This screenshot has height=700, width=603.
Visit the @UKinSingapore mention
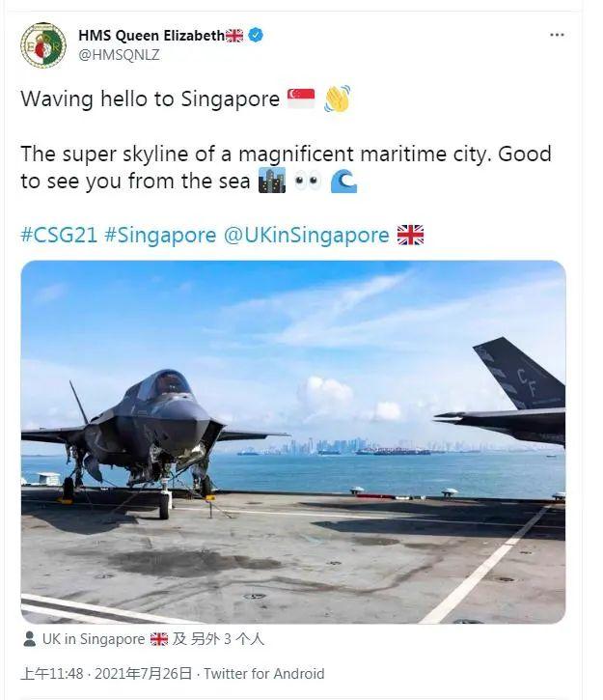click(307, 235)
